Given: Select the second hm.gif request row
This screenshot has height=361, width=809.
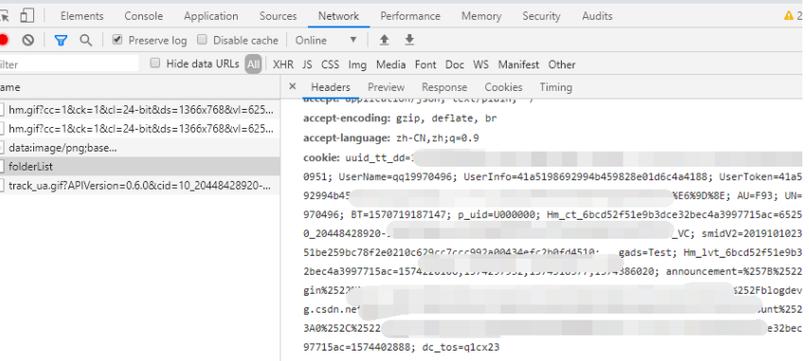Looking at the screenshot, I should pos(139,128).
